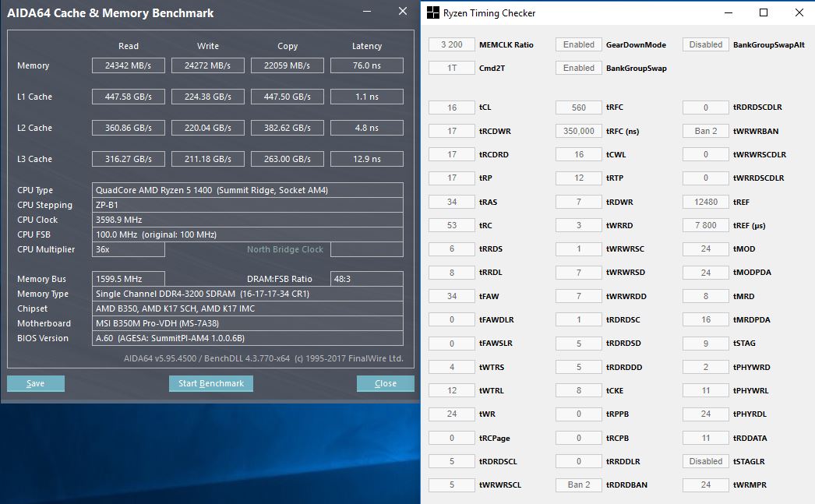
Task: Click L1 Cache Read value 447.58 GB/s
Action: pyautogui.click(x=129, y=97)
